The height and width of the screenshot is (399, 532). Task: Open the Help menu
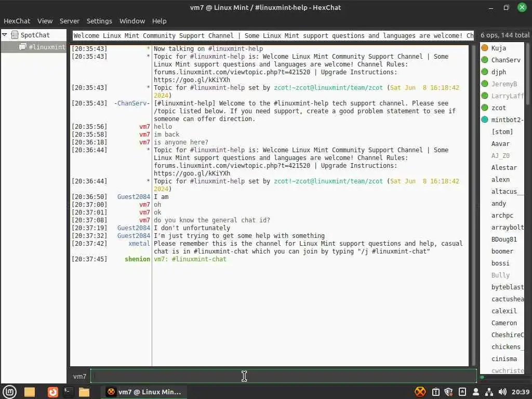coord(159,21)
